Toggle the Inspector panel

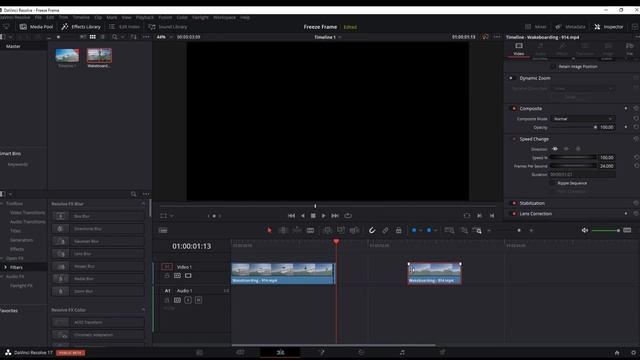pyautogui.click(x=609, y=27)
